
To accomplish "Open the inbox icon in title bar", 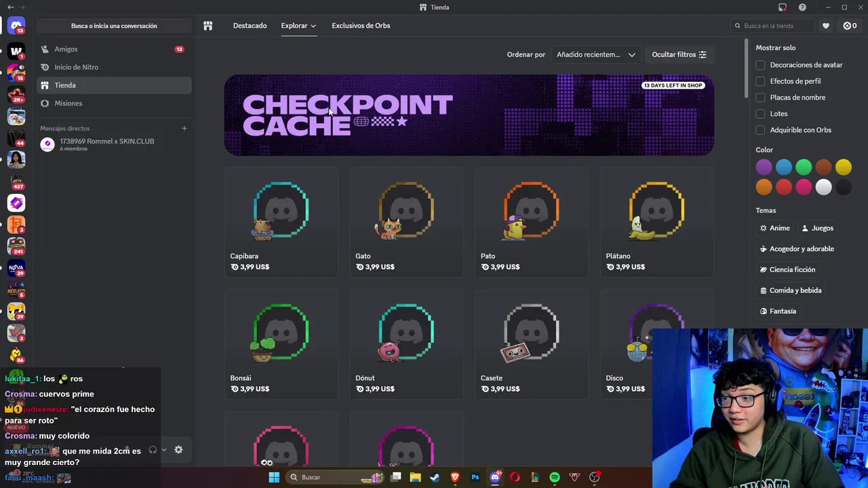I will tap(783, 7).
